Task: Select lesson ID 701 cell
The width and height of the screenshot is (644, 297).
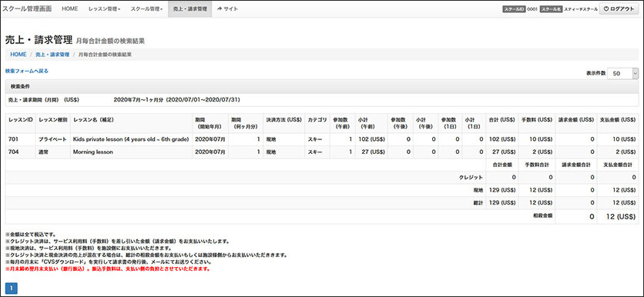Action: click(21, 139)
